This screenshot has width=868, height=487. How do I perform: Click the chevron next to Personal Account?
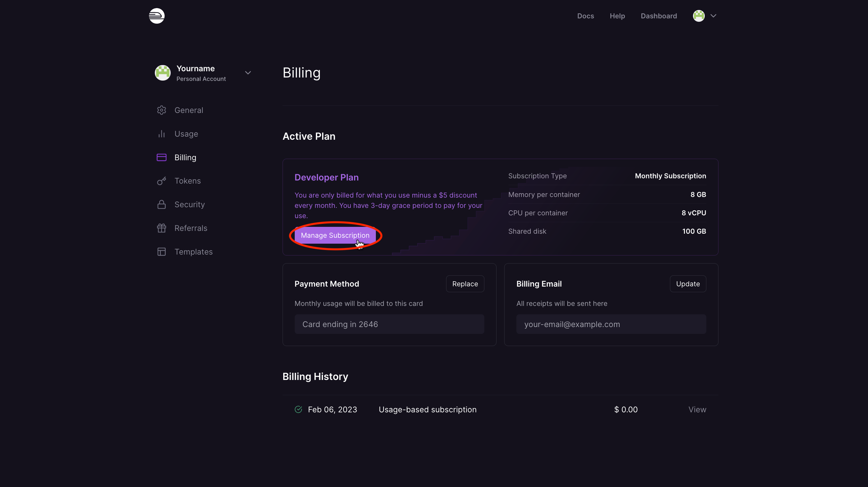pos(248,73)
